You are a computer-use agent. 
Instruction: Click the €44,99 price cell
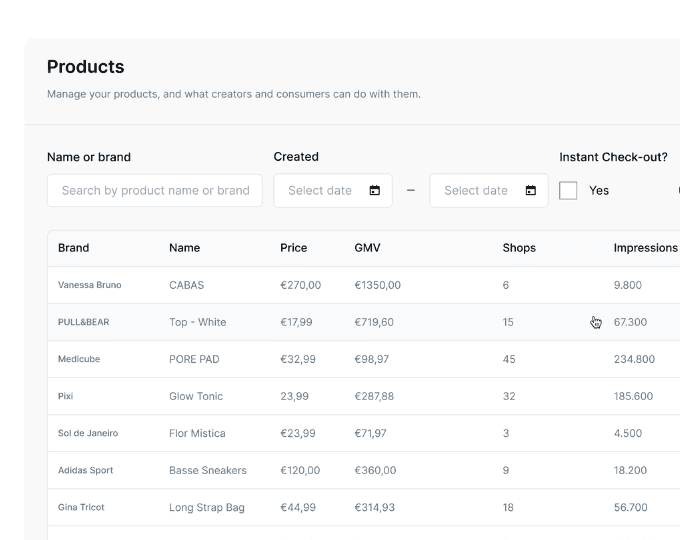(298, 507)
